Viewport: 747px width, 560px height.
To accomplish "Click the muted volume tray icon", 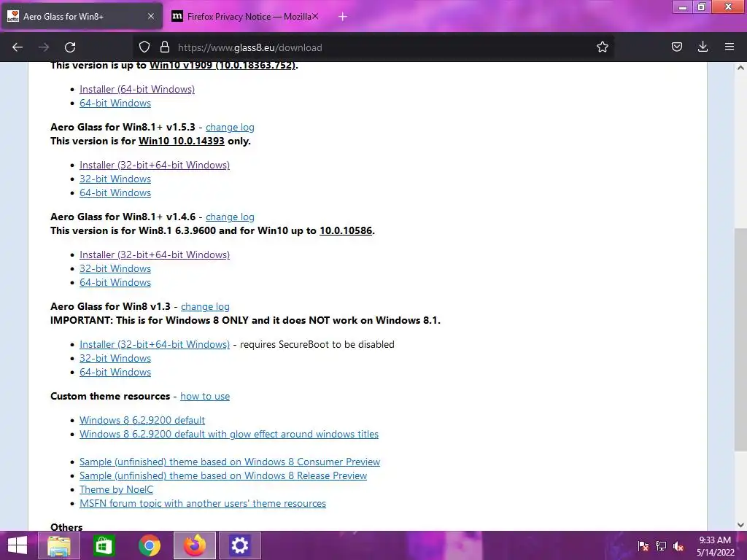I will click(679, 546).
